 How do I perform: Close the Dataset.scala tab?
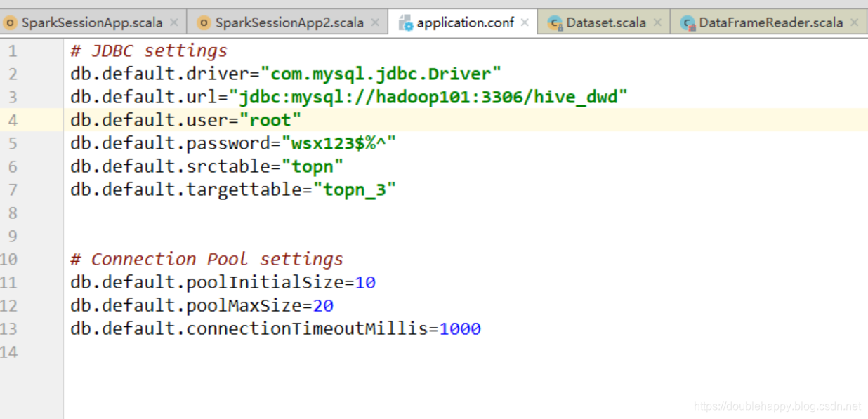[657, 22]
